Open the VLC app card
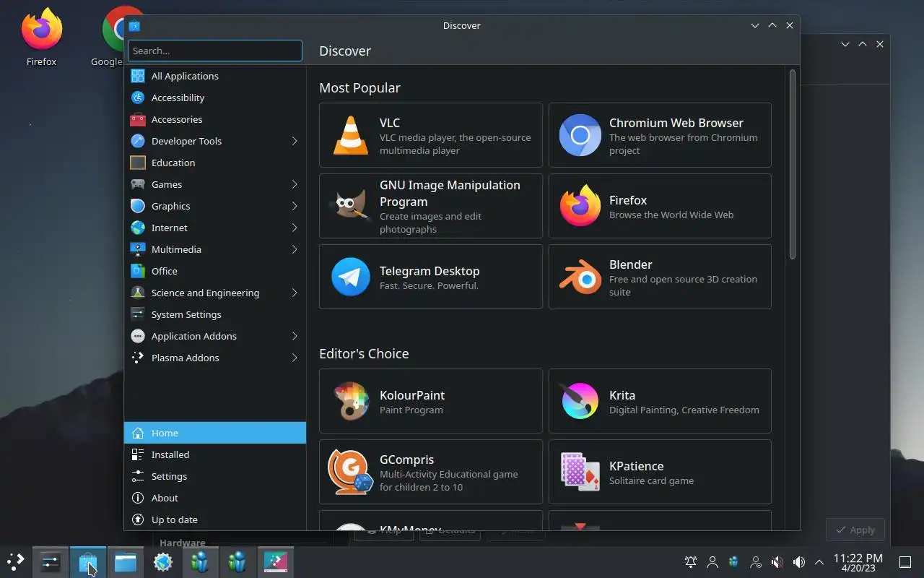 click(431, 135)
